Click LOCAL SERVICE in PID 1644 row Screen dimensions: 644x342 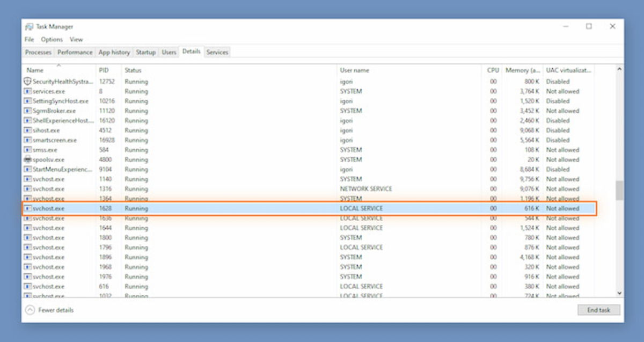[x=361, y=228]
